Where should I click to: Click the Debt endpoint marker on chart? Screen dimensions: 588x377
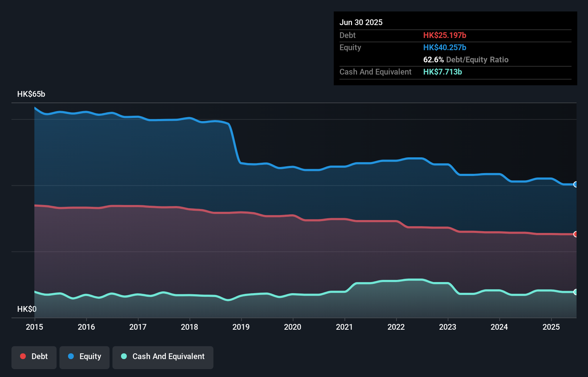coord(575,234)
